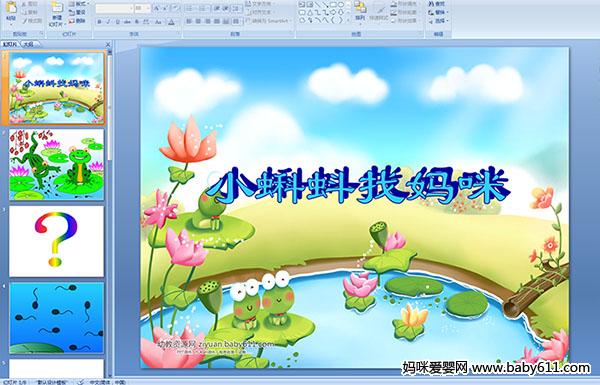Switch to the Outline tab in panel
This screenshot has width=600, height=385.
pos(28,44)
